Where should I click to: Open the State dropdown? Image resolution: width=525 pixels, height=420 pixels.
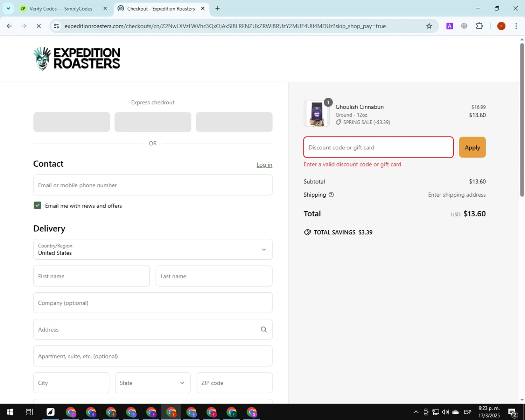point(153,383)
